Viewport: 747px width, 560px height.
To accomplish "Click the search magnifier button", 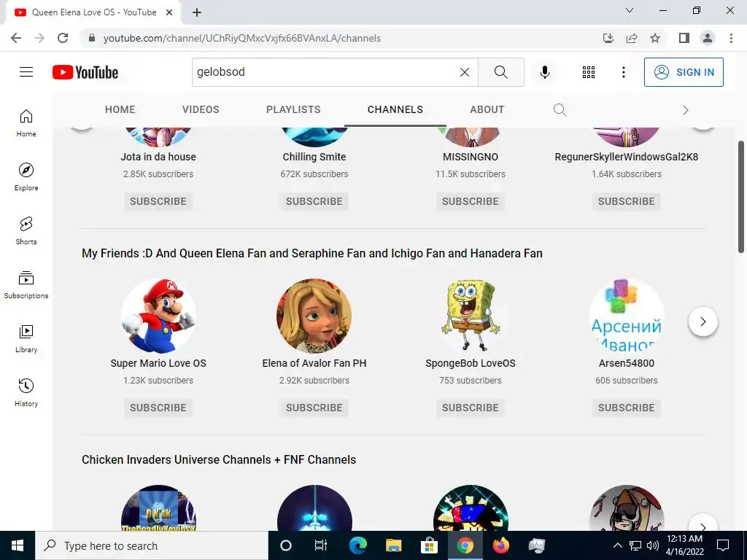I will pos(500,72).
